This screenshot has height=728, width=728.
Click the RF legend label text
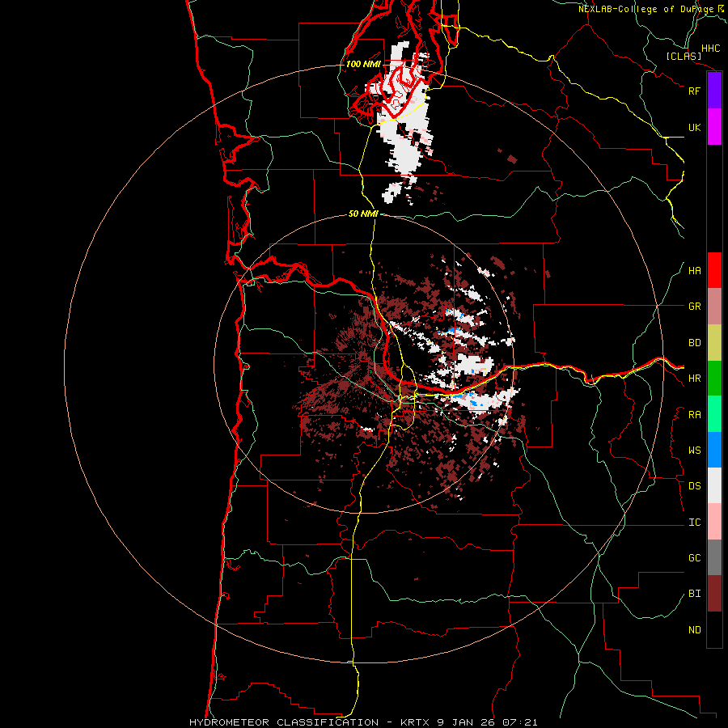coord(695,91)
